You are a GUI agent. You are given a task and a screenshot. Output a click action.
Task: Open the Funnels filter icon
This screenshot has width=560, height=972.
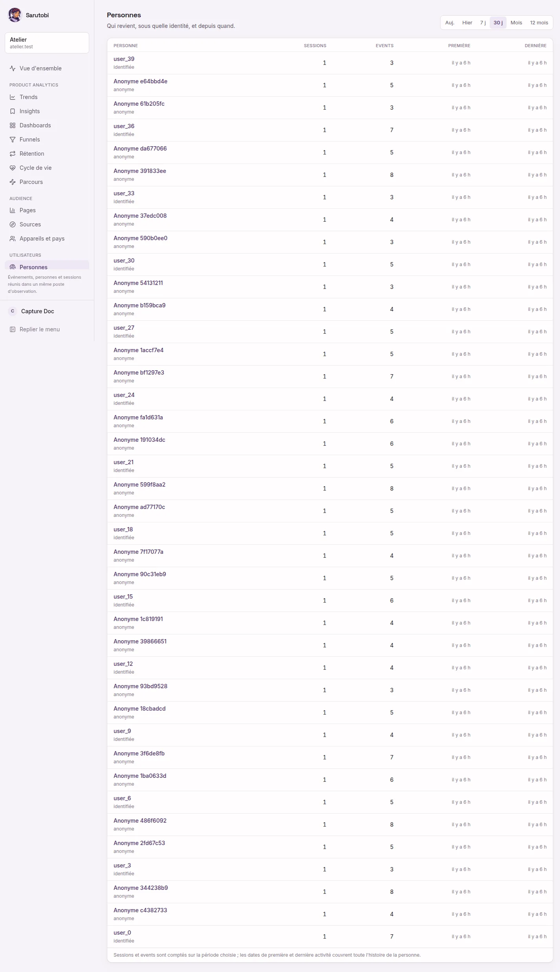13,140
